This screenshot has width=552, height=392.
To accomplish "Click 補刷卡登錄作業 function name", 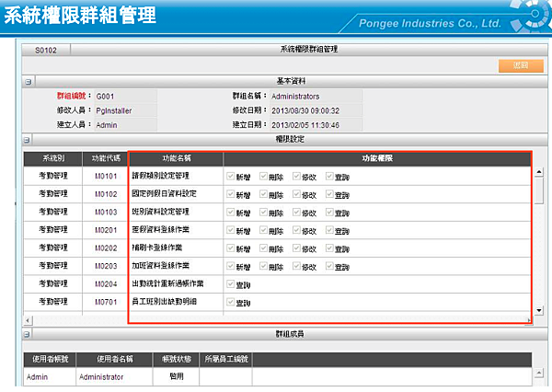I will (x=157, y=248).
